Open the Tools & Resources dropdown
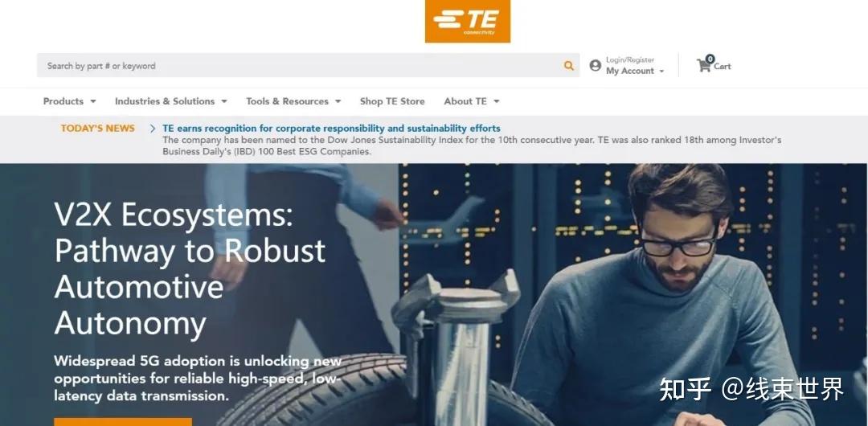The height and width of the screenshot is (426, 868). (x=293, y=101)
